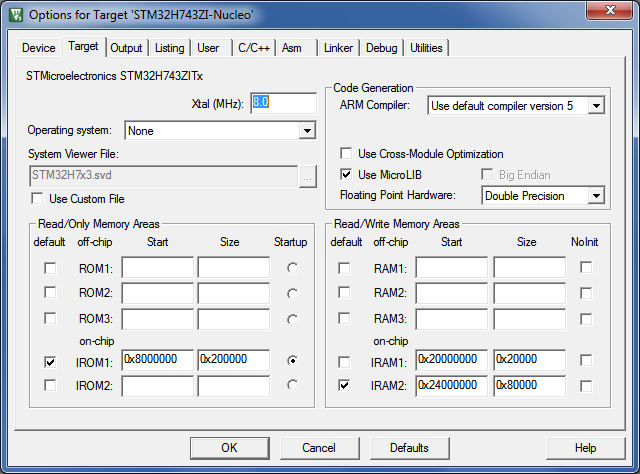Open the C/C++ tab

coord(254,48)
